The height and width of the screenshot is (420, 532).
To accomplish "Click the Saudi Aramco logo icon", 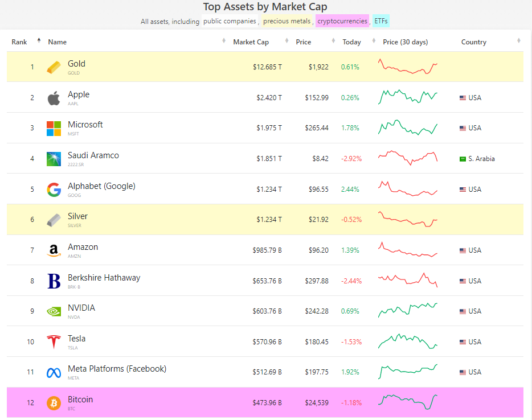I will click(x=54, y=159).
